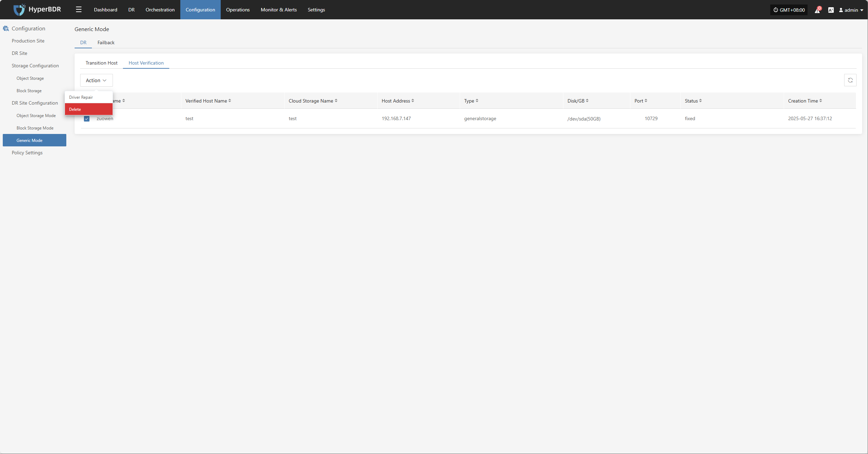Sort by Port column arrows
Screen dimensions: 868x454
coord(646,101)
